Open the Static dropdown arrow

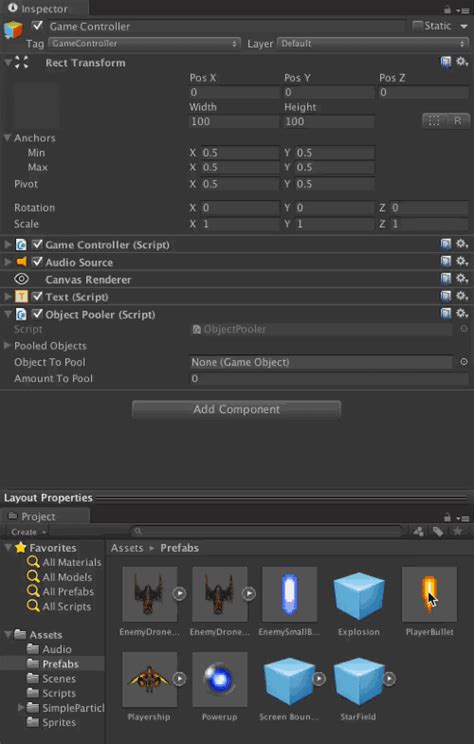pyautogui.click(x=464, y=26)
